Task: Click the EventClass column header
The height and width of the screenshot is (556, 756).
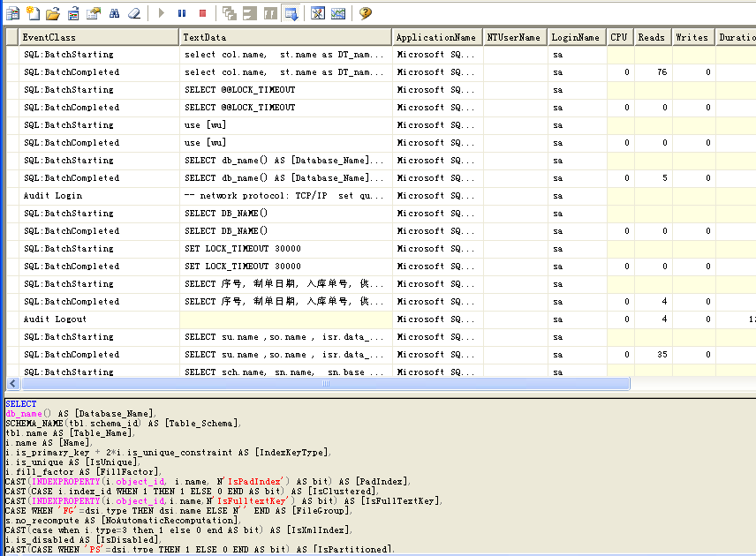Action: click(99, 37)
